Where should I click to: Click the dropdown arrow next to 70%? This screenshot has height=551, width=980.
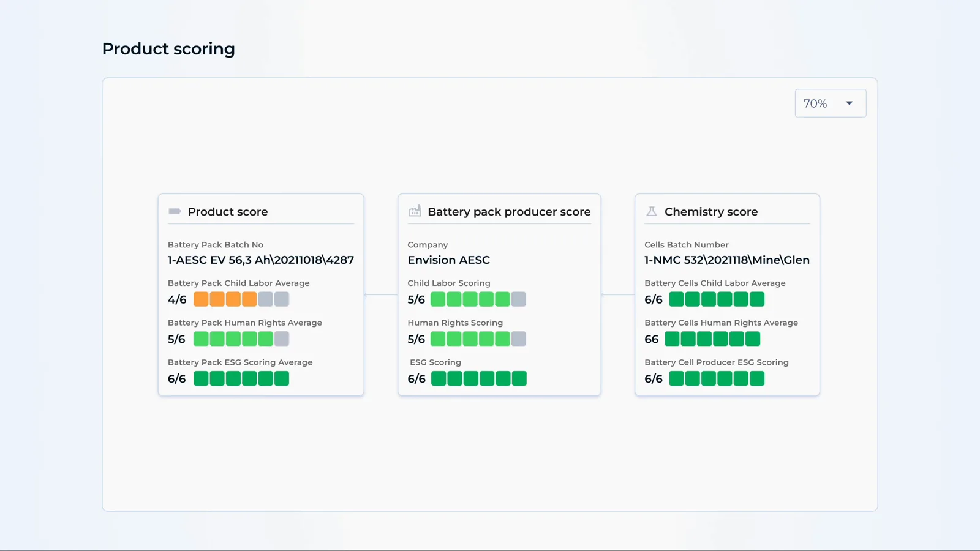(x=849, y=103)
